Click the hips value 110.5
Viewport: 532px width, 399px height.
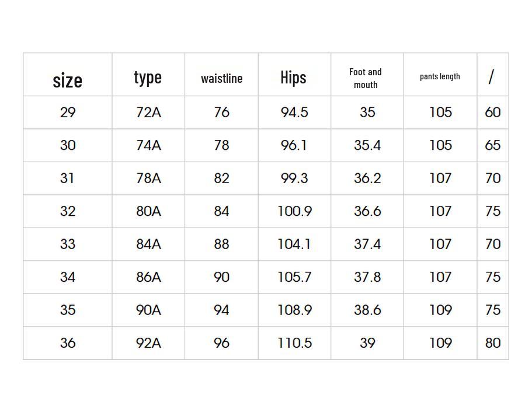pos(294,343)
